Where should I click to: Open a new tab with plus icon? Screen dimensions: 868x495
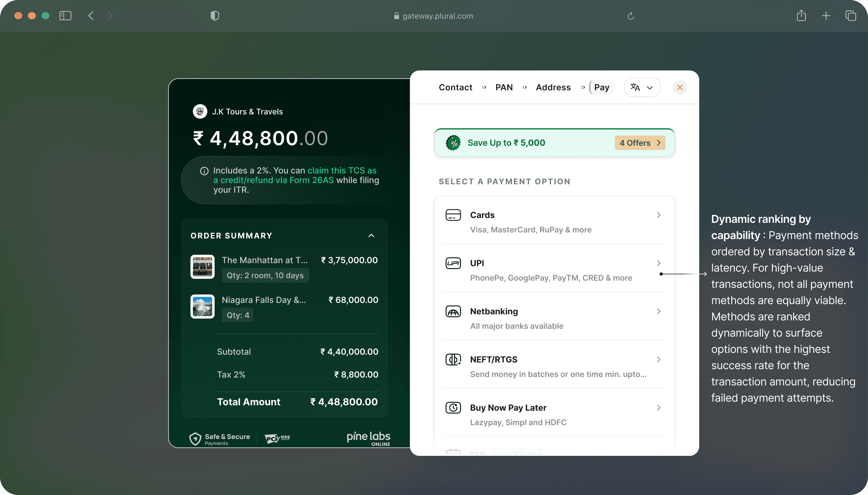point(826,16)
